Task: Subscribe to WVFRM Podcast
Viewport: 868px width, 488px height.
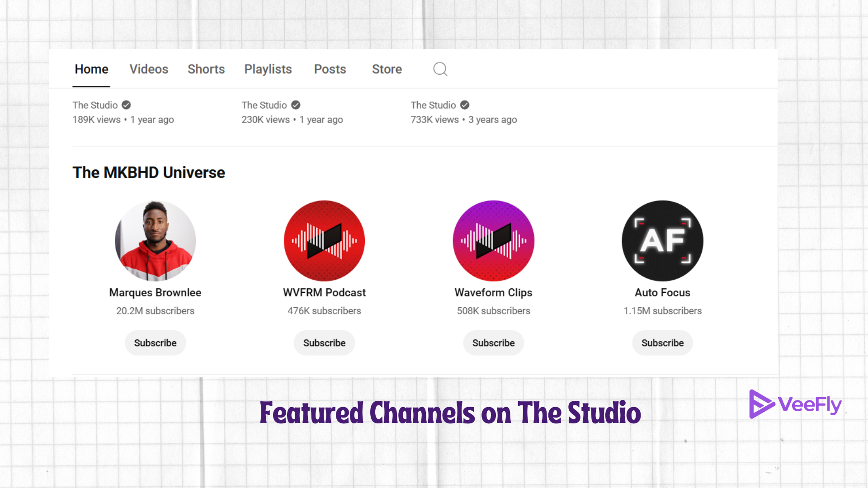Action: click(324, 343)
